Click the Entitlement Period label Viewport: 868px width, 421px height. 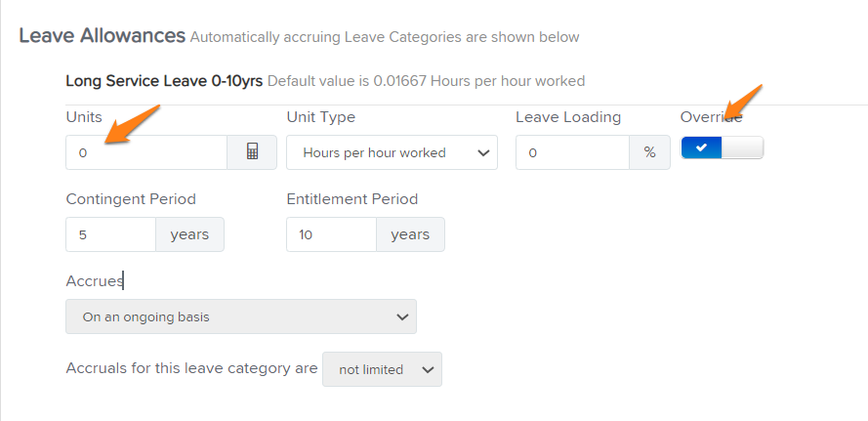pos(352,199)
